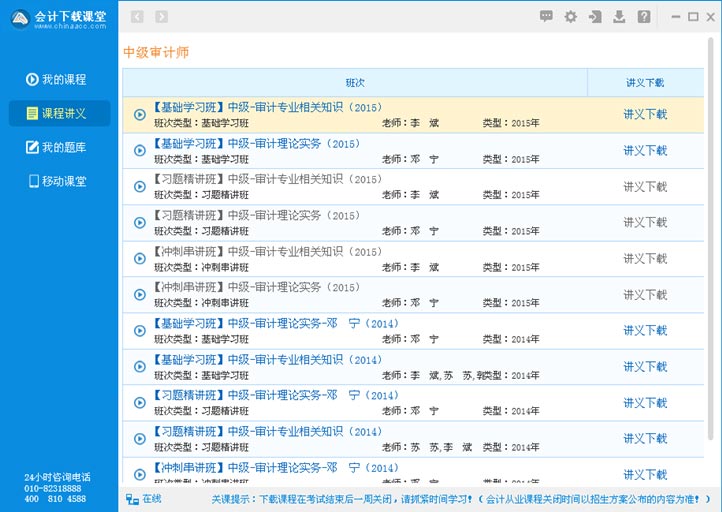This screenshot has height=512, width=722.
Task: Click play icon beside 习题精讲班 邓宁 2014 row
Action: pos(140,402)
